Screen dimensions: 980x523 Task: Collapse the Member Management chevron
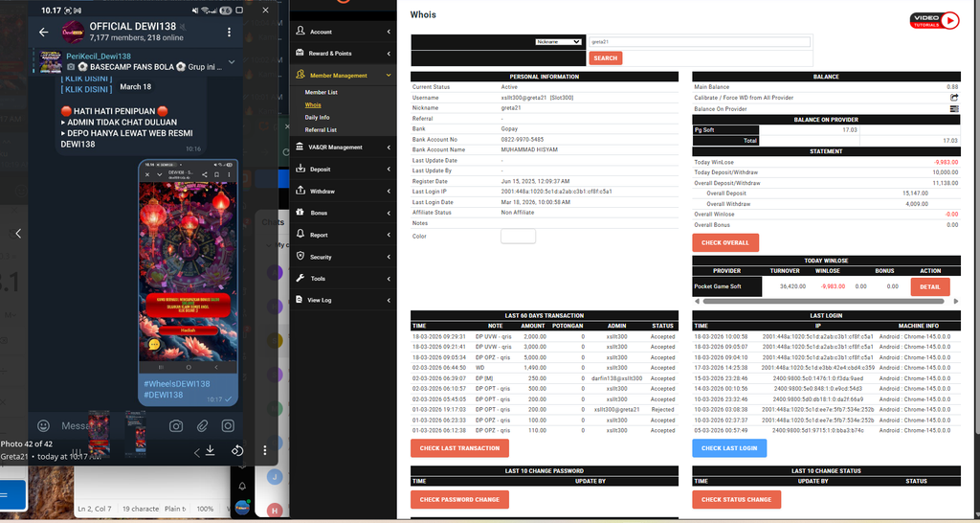point(389,75)
